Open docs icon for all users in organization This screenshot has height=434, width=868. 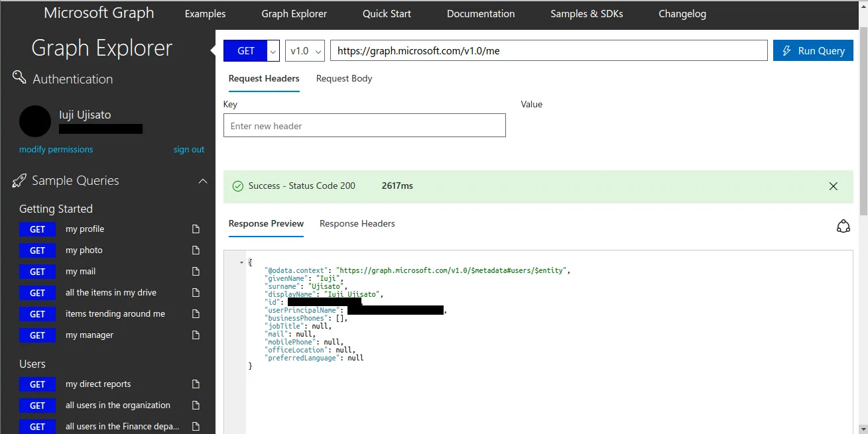[196, 406]
